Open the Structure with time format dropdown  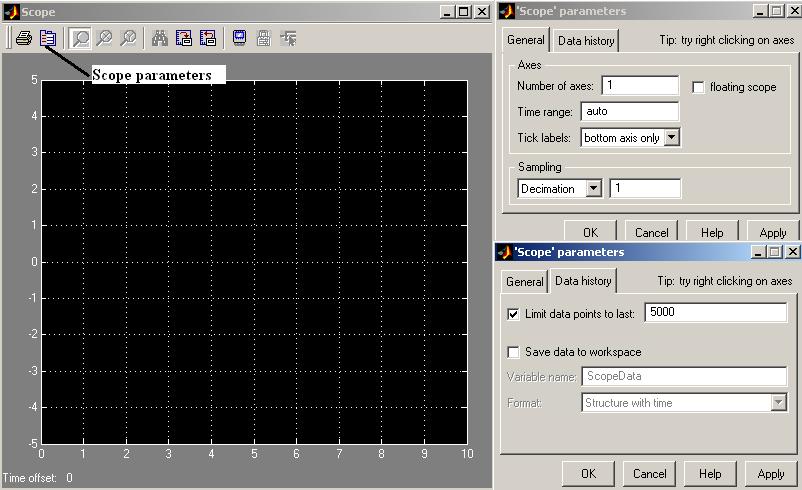778,403
